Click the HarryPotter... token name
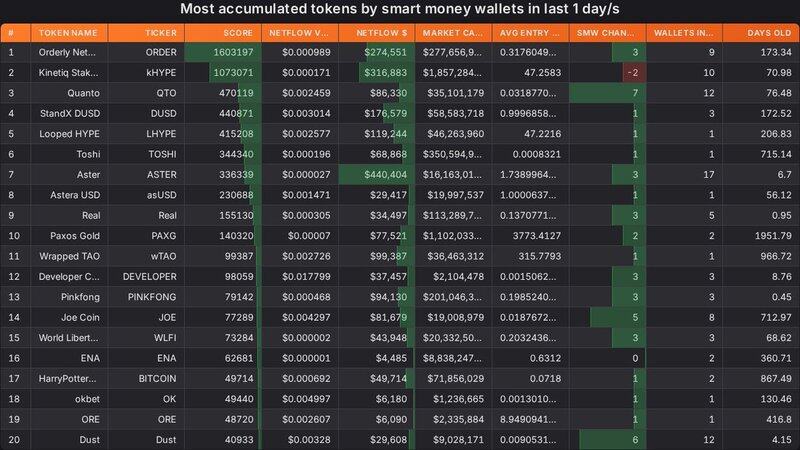This screenshot has width=800, height=450. [x=67, y=379]
